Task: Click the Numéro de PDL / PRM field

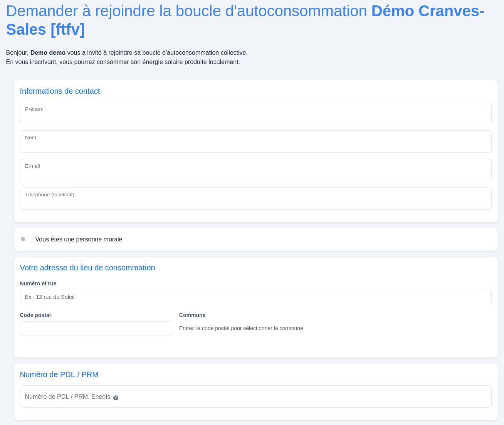Action: (x=255, y=396)
